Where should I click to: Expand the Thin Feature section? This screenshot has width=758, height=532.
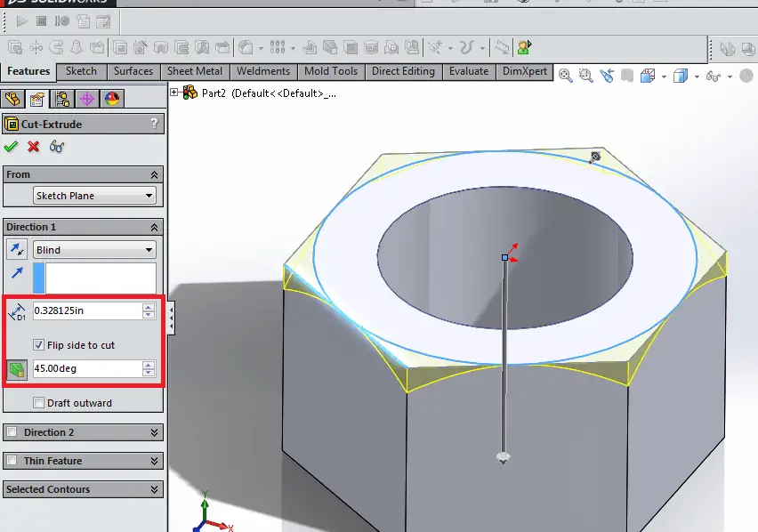83,461
